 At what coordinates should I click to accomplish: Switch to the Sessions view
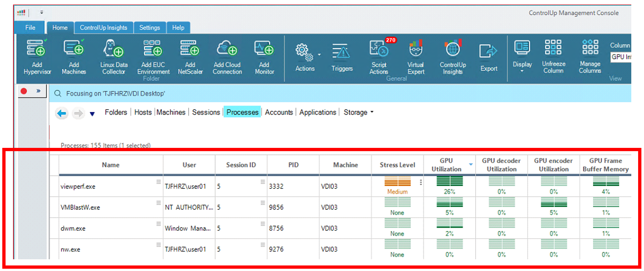206,112
